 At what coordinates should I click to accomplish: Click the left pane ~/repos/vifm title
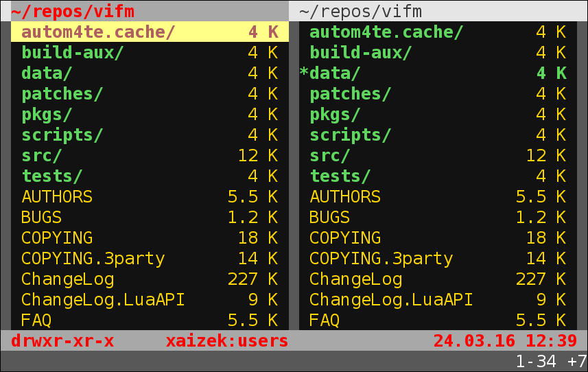(x=72, y=11)
